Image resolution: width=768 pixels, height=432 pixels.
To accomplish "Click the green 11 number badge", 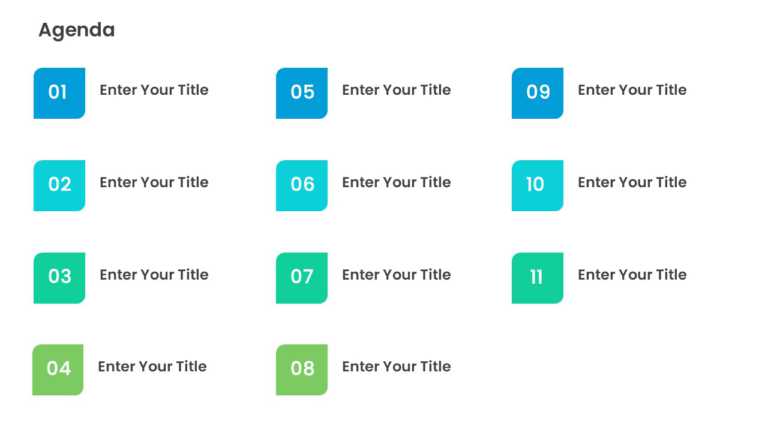I will tap(537, 278).
